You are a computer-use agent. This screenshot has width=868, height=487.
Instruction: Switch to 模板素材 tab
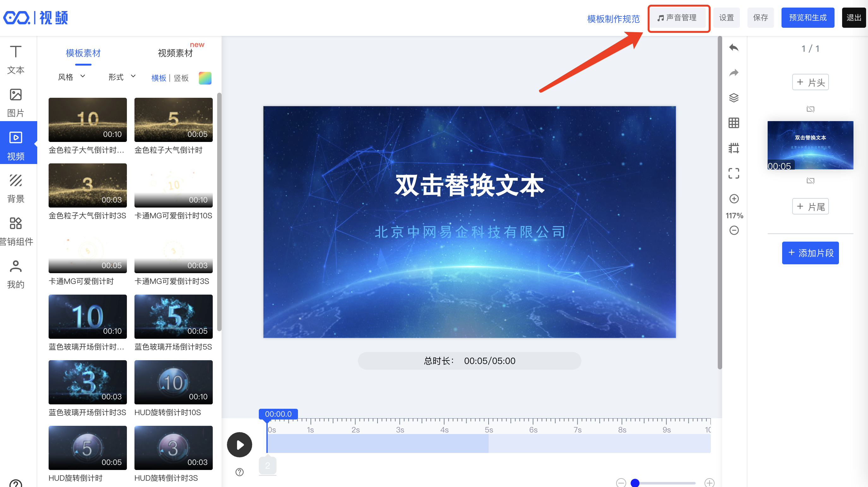pos(83,53)
